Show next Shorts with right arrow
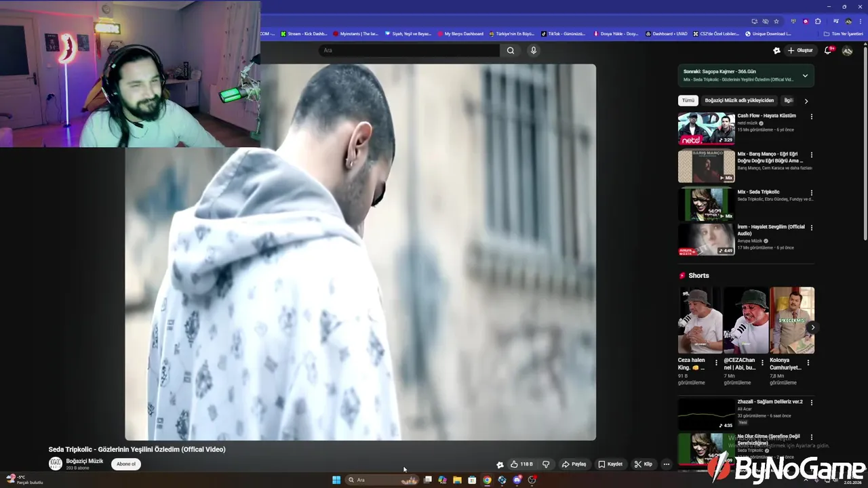This screenshot has height=488, width=868. [x=812, y=327]
